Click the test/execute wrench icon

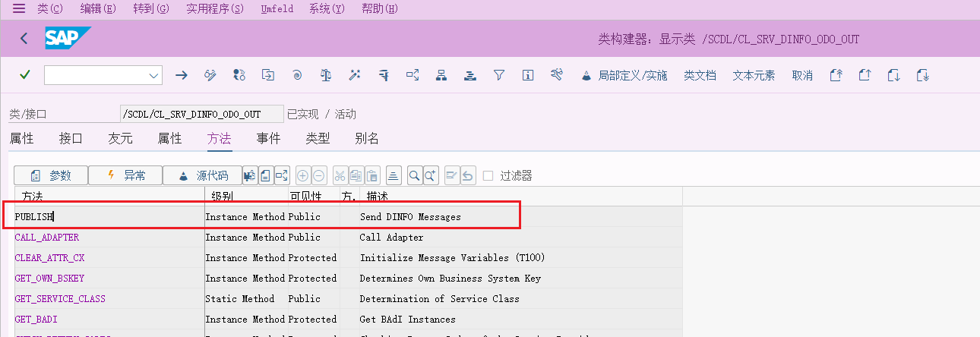[x=384, y=74]
